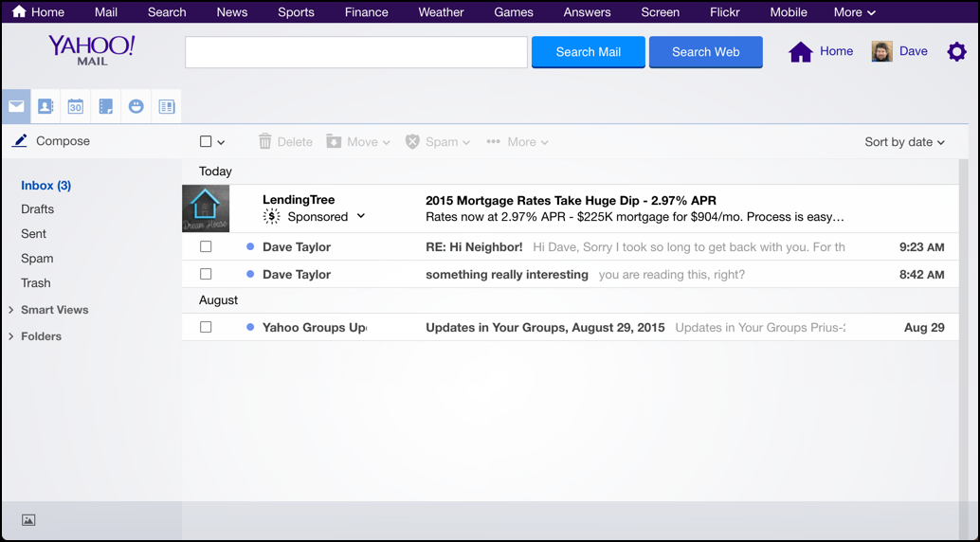Viewport: 980px width, 542px height.
Task: Go to Flickr in top navigation
Action: pos(724,12)
